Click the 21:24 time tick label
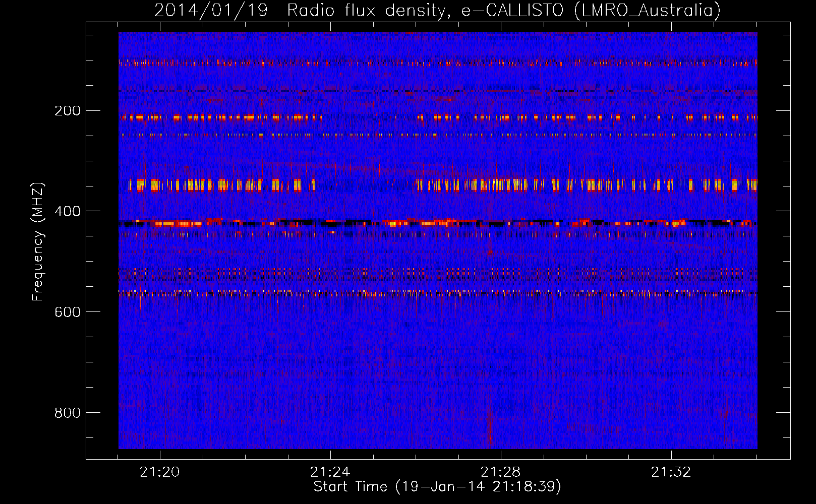816x504 pixels. point(330,472)
